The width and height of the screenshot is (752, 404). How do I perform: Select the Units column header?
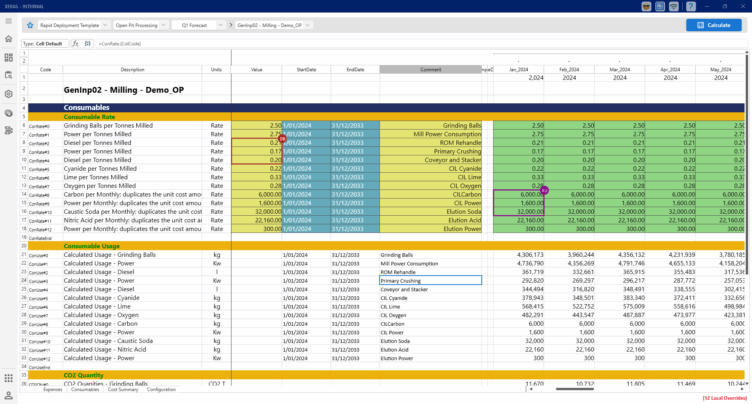[x=216, y=70]
